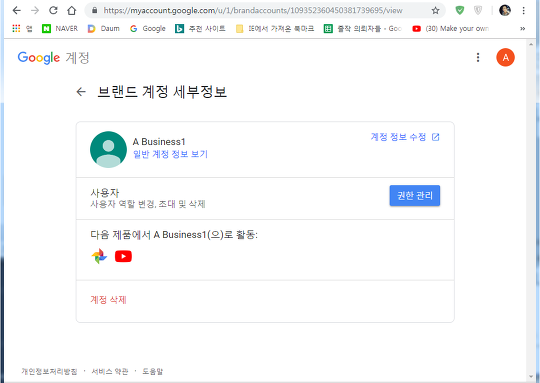
Task: Open the green spreadsheet bookmark
Action: tap(363, 29)
